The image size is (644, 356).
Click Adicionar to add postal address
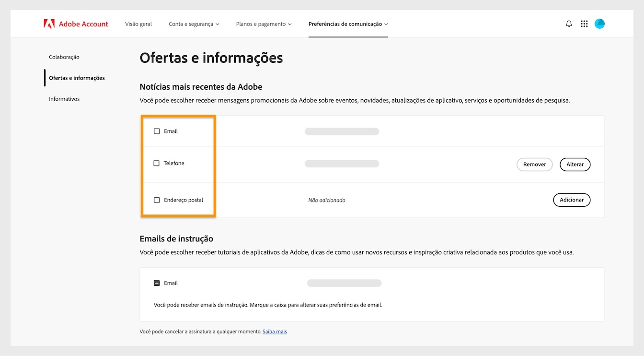572,200
